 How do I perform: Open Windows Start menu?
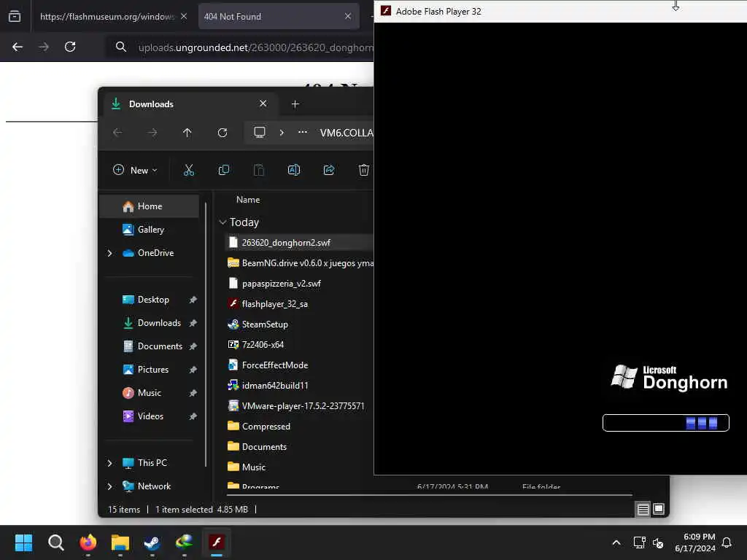pos(23,542)
